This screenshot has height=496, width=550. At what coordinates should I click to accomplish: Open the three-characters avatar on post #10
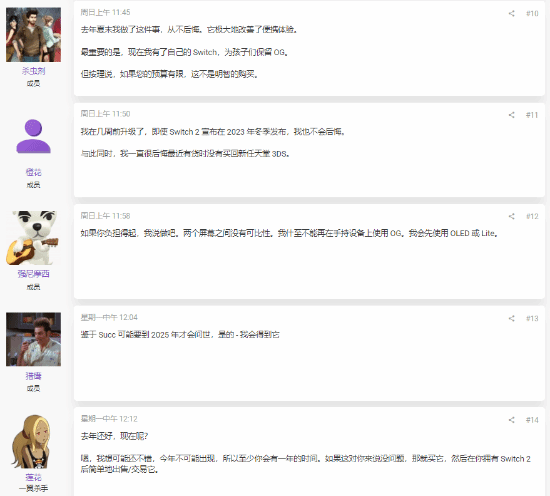pyautogui.click(x=33, y=34)
